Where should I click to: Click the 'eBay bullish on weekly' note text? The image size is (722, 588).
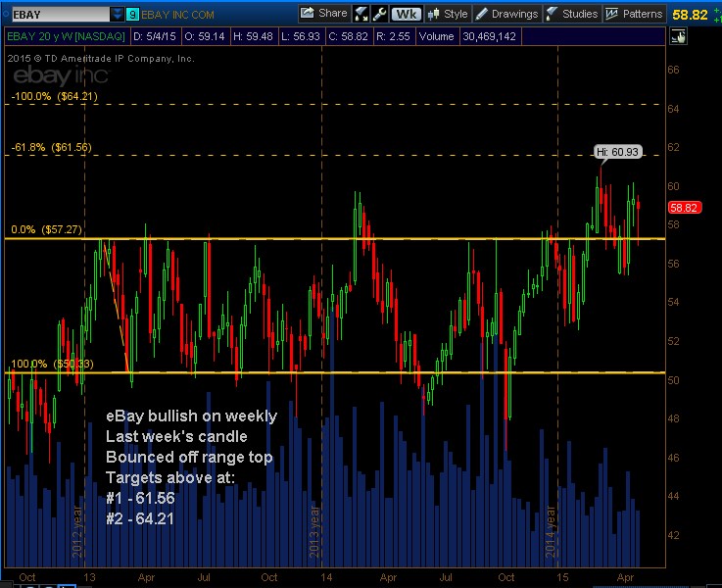[192, 416]
